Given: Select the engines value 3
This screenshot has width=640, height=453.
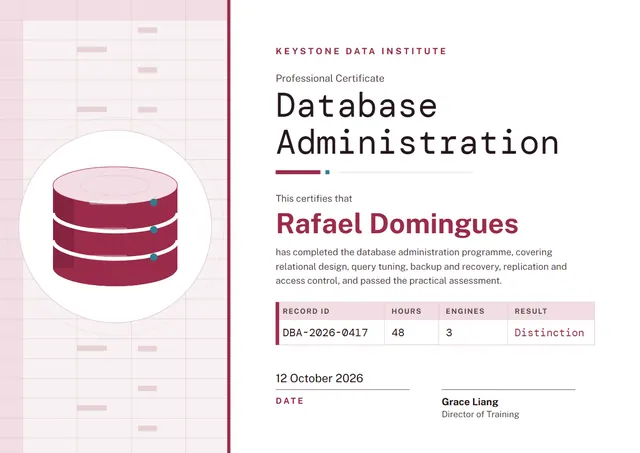Looking at the screenshot, I should pyautogui.click(x=449, y=333).
